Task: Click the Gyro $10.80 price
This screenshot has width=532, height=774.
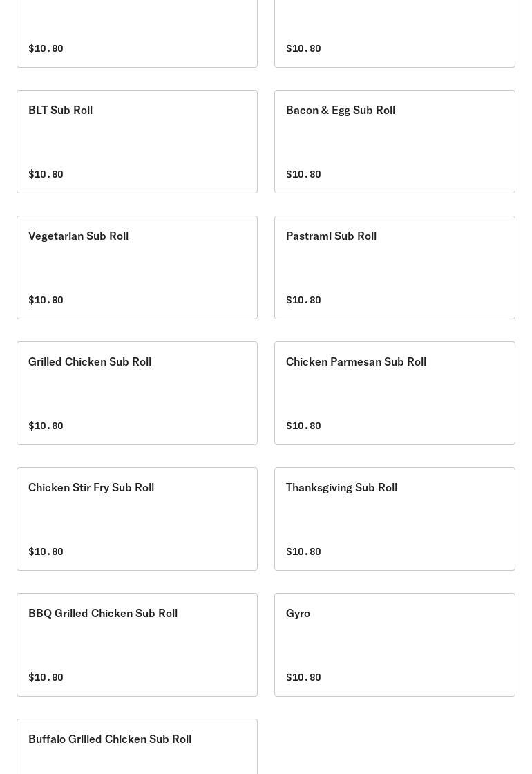Action: point(303,677)
